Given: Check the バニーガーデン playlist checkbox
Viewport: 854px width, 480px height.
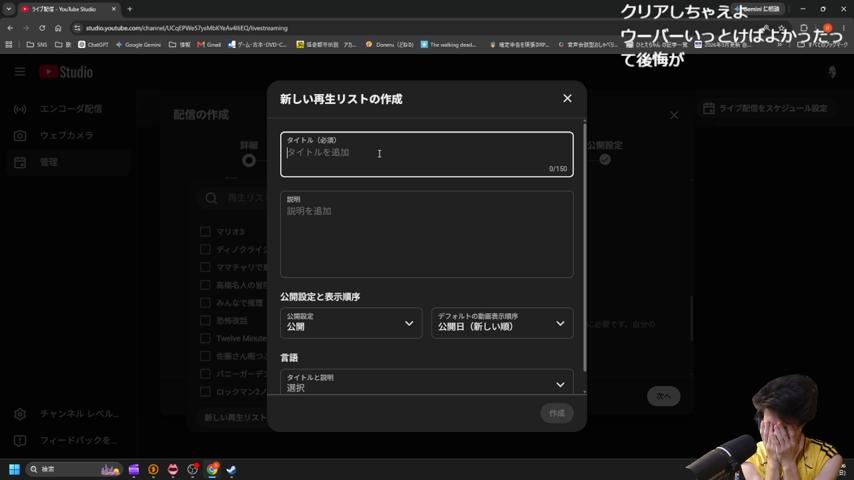Looking at the screenshot, I should click(205, 374).
